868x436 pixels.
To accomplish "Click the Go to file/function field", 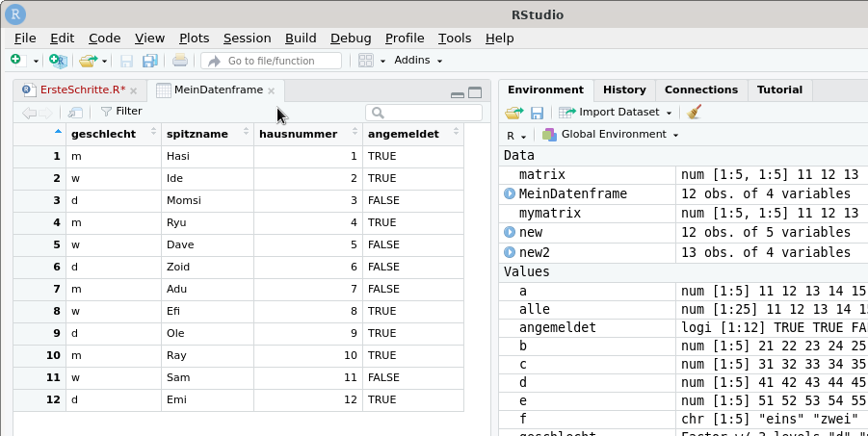I will pos(272,61).
